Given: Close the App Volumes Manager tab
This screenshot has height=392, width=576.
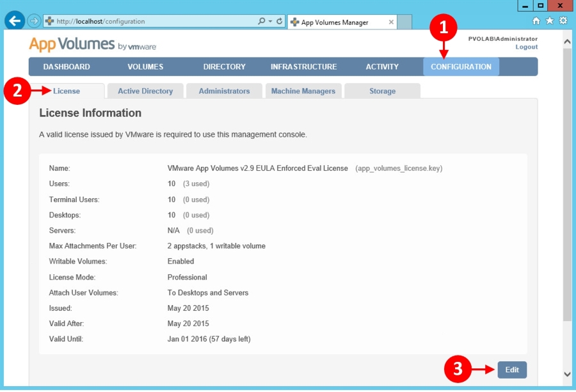Looking at the screenshot, I should (x=391, y=22).
